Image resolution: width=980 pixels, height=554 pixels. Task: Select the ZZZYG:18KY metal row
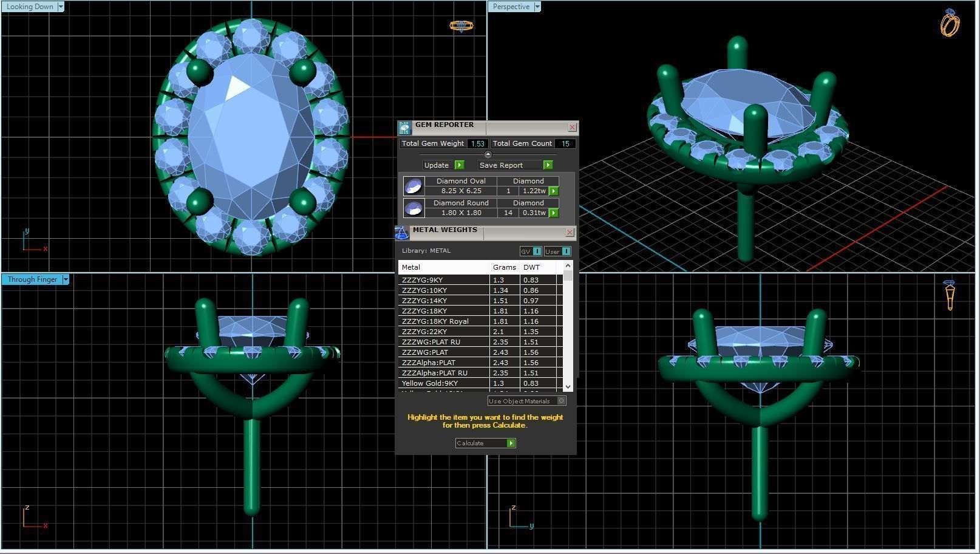point(480,311)
